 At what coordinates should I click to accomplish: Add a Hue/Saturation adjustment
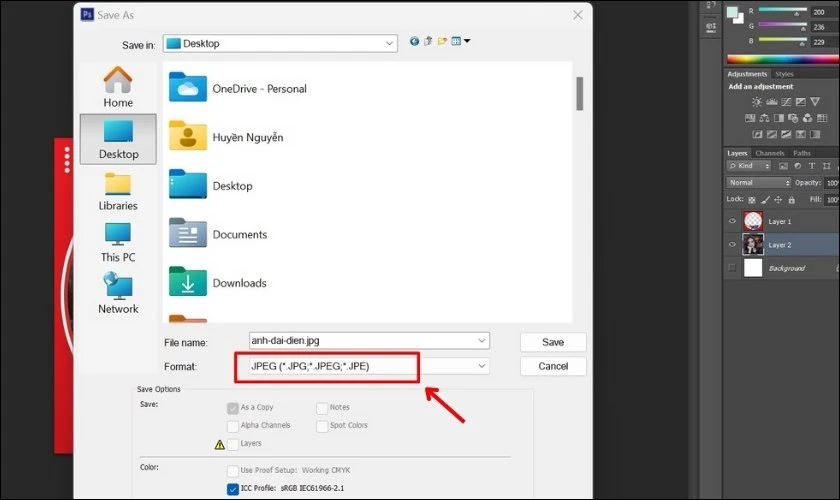(750, 118)
